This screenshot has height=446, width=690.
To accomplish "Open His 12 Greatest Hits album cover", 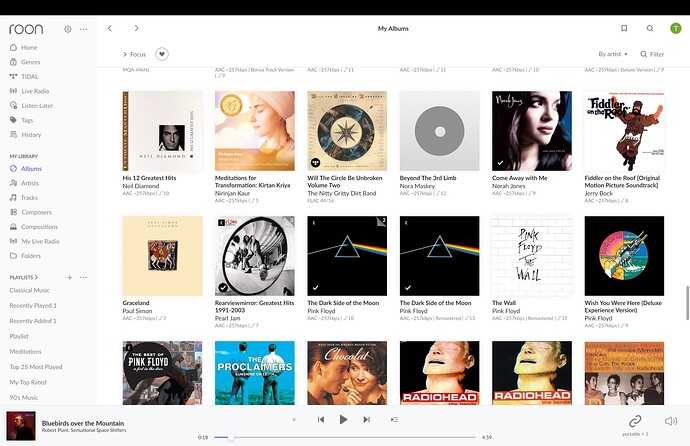I will tap(162, 131).
